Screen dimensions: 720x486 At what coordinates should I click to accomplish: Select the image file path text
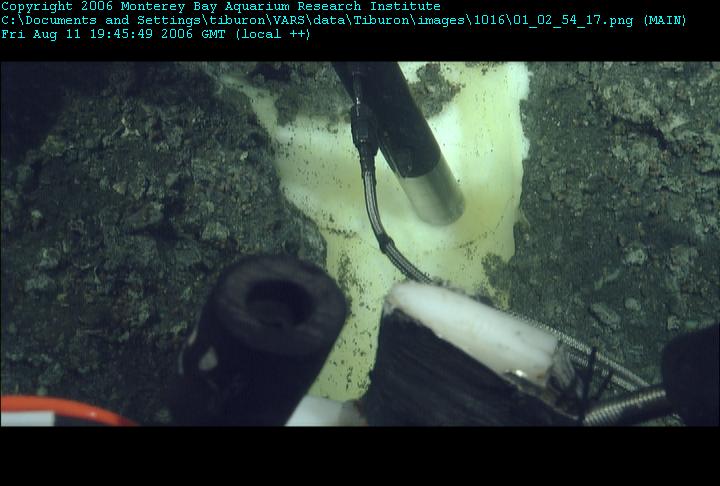coord(317,21)
